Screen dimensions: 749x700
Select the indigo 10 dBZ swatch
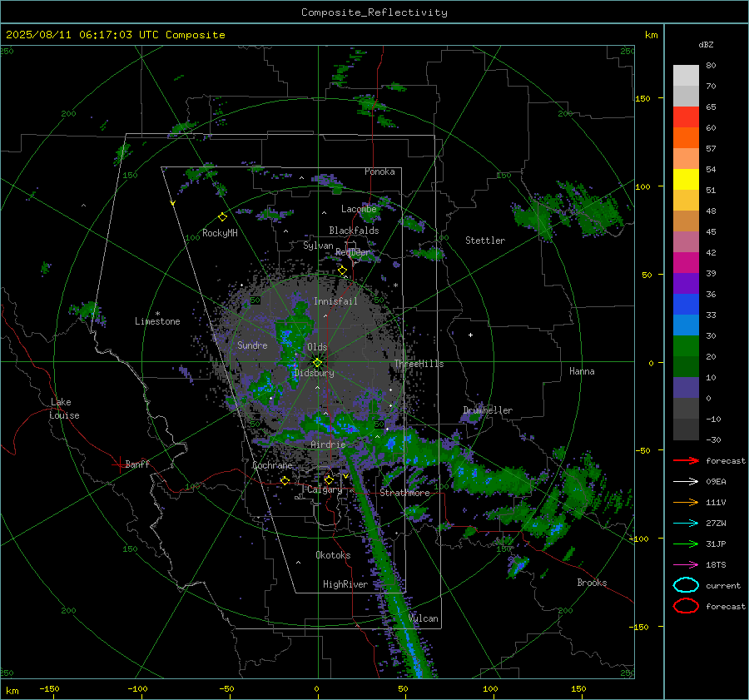click(x=686, y=387)
